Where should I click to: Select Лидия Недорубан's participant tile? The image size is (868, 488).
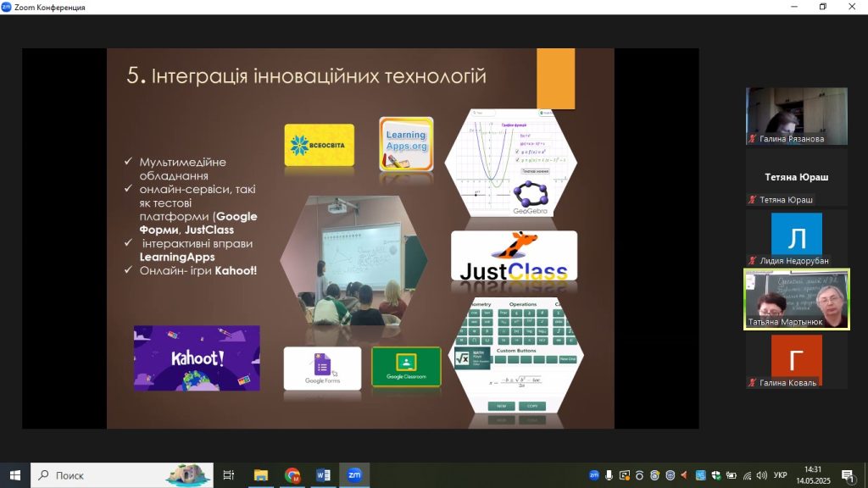(x=797, y=238)
